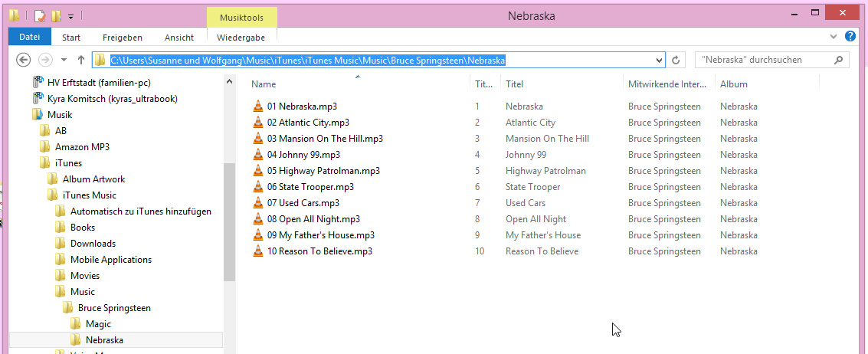
Task: Click the search magnifier icon
Action: (839, 60)
